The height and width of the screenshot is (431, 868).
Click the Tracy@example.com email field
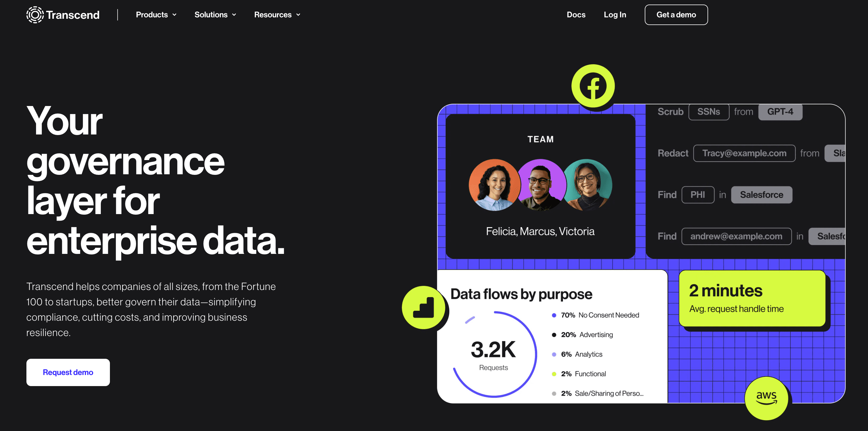(744, 153)
